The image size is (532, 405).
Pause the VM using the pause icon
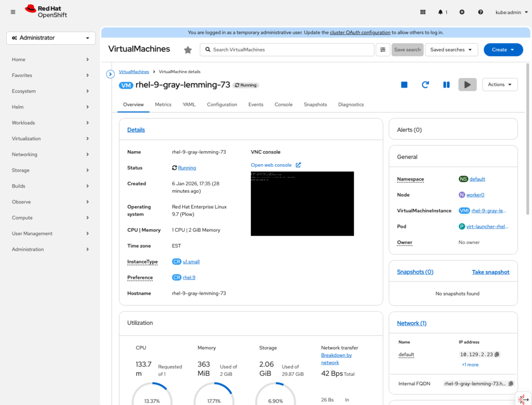446,85
